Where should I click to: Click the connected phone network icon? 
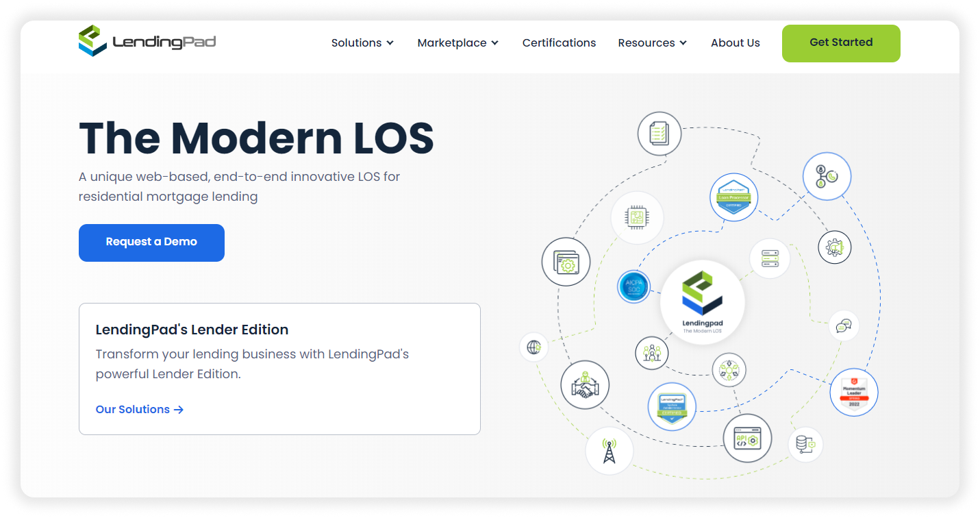[x=827, y=176]
